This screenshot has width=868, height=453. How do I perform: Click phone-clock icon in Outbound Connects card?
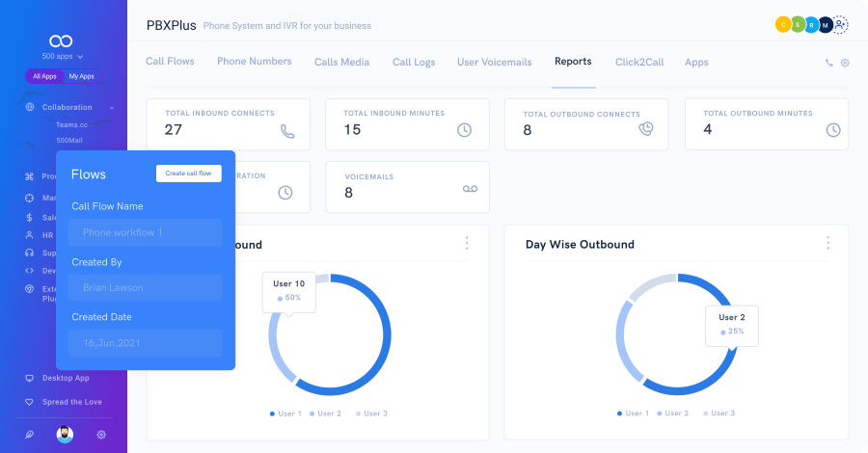click(645, 129)
